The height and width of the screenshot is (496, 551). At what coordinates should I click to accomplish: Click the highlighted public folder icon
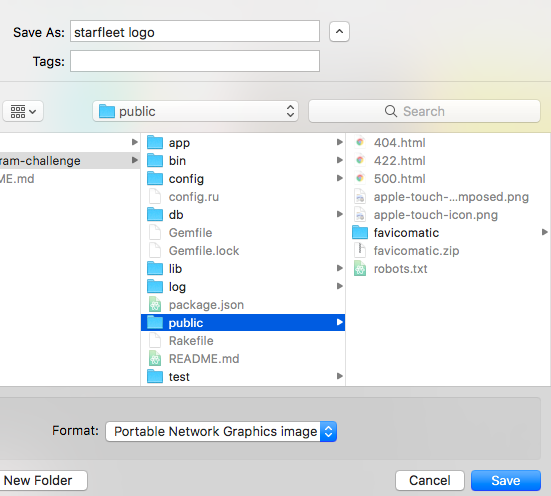click(155, 322)
